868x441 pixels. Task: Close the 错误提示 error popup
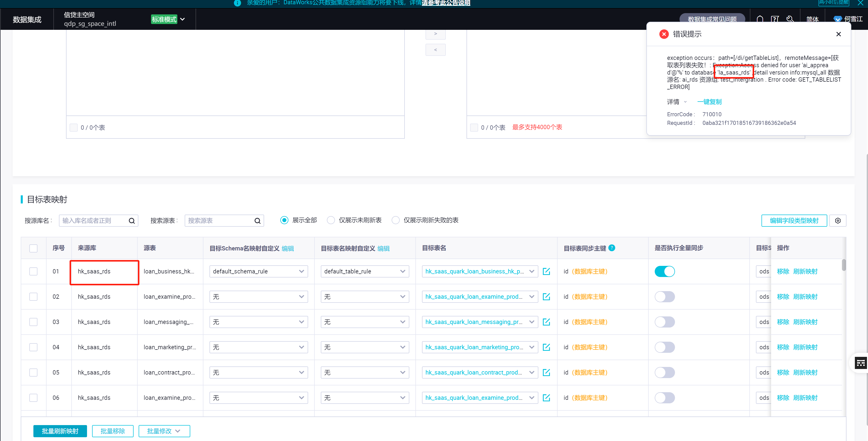tap(838, 34)
